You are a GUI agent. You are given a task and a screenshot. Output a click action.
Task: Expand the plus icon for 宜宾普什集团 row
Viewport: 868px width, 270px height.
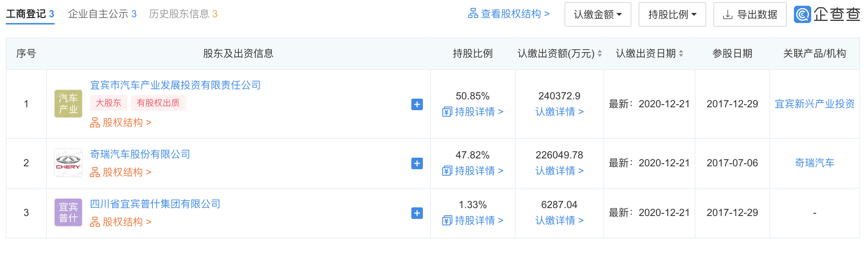coord(417,213)
